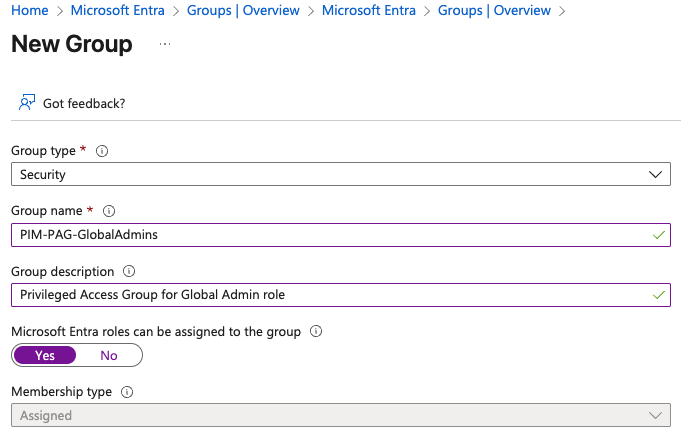This screenshot has width=681, height=440.
Task: Select Yes for Entra roles assignment
Action: (x=45, y=355)
